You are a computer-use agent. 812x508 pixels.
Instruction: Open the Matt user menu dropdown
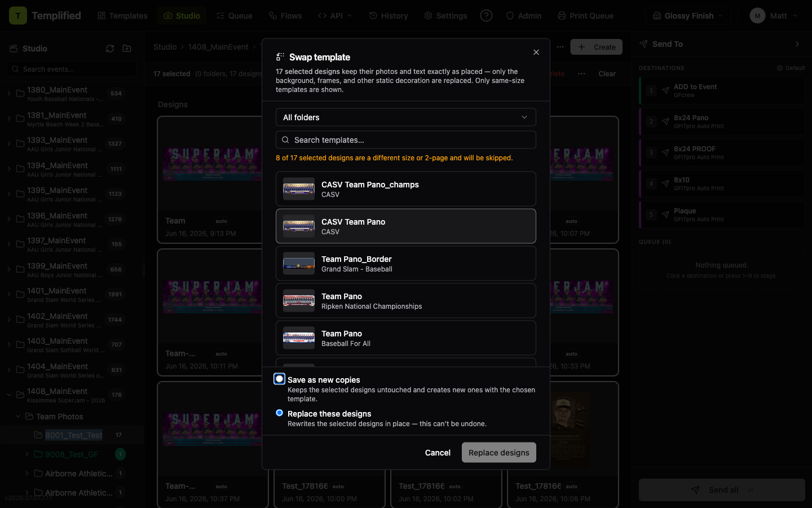coord(774,16)
